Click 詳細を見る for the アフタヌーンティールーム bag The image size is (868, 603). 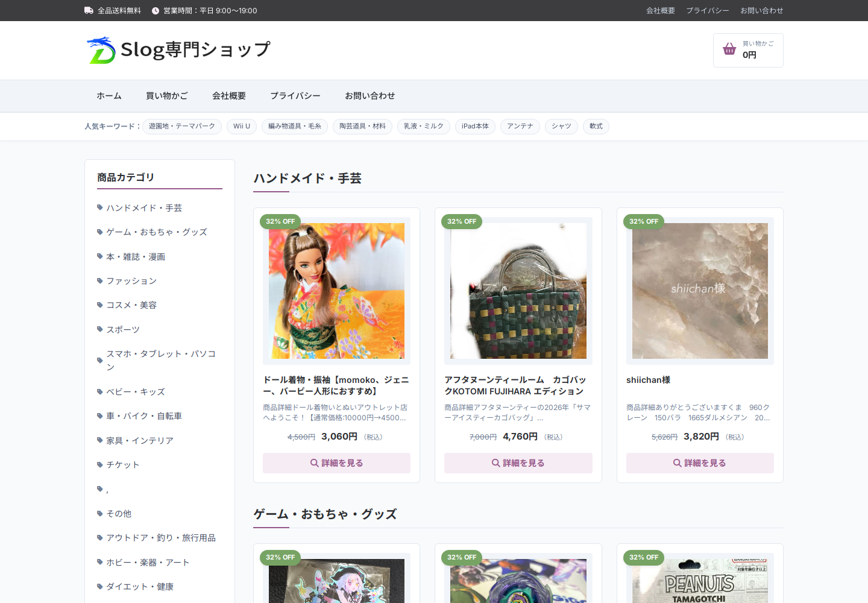[x=518, y=463]
